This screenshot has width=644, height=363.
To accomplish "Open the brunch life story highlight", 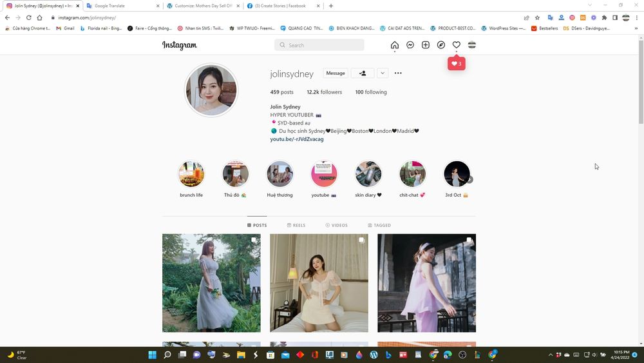I will (x=191, y=175).
